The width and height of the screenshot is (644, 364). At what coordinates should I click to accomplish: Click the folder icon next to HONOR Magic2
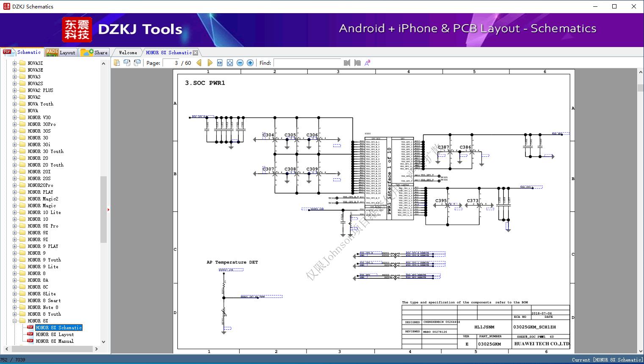click(22, 199)
